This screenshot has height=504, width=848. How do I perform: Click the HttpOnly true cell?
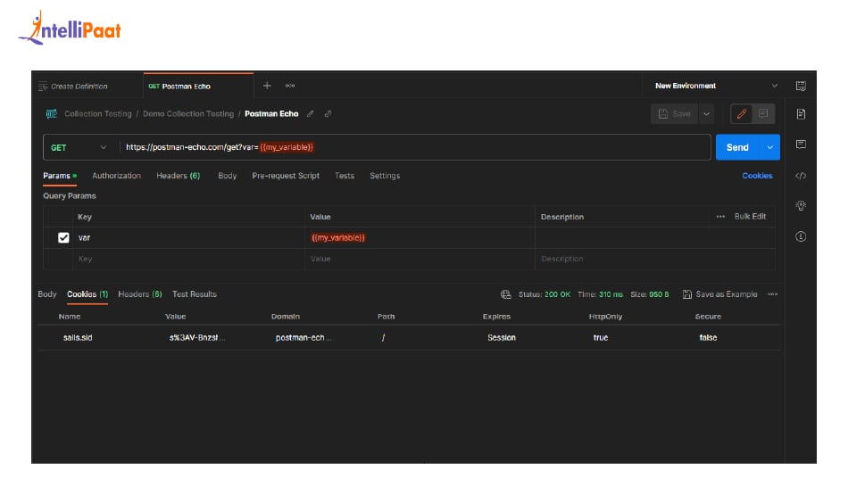click(x=601, y=337)
